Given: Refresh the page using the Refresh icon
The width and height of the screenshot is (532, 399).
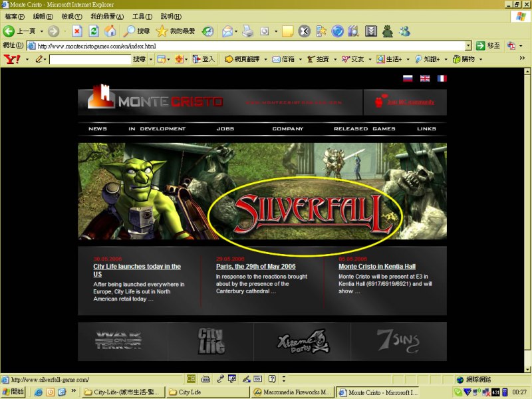Looking at the screenshot, I should [x=94, y=31].
